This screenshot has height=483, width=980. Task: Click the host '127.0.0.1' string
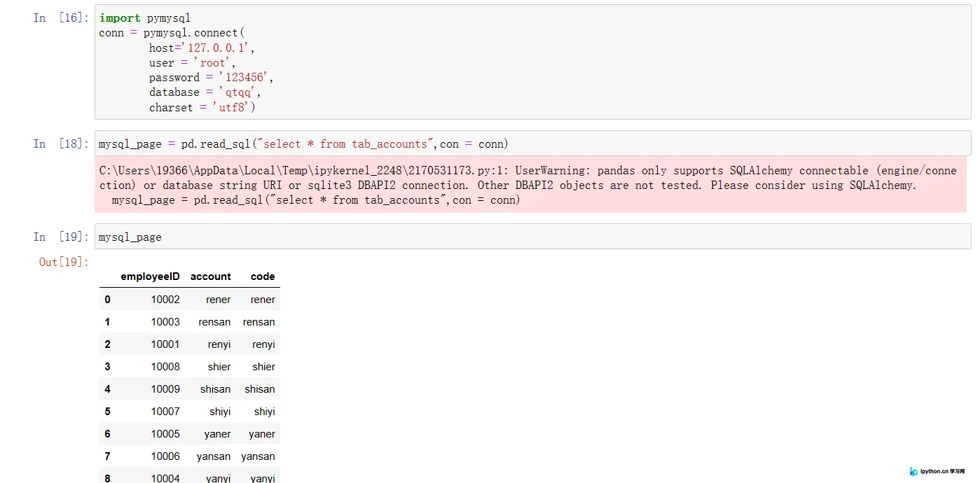coord(216,48)
